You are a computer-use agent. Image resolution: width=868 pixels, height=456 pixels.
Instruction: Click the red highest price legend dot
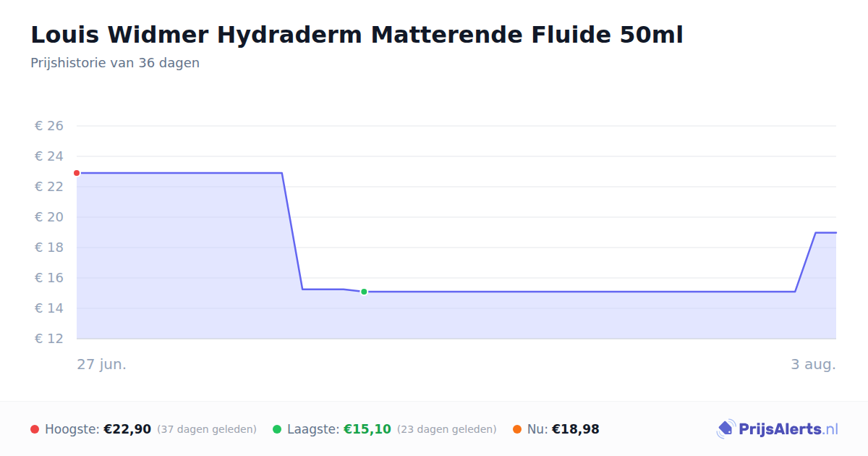35,429
